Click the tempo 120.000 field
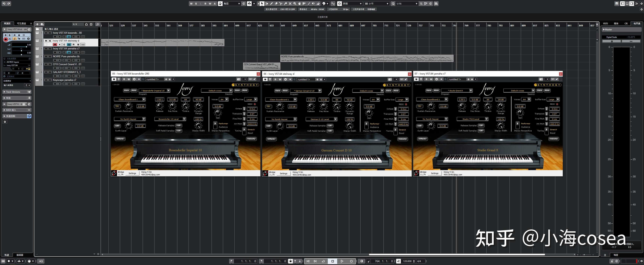Screen dimensions: 644x265 (x=407, y=261)
